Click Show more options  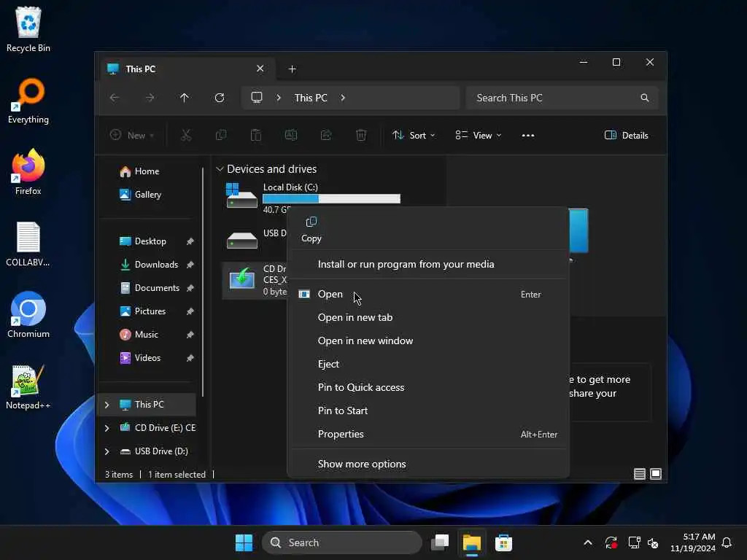pos(427,464)
